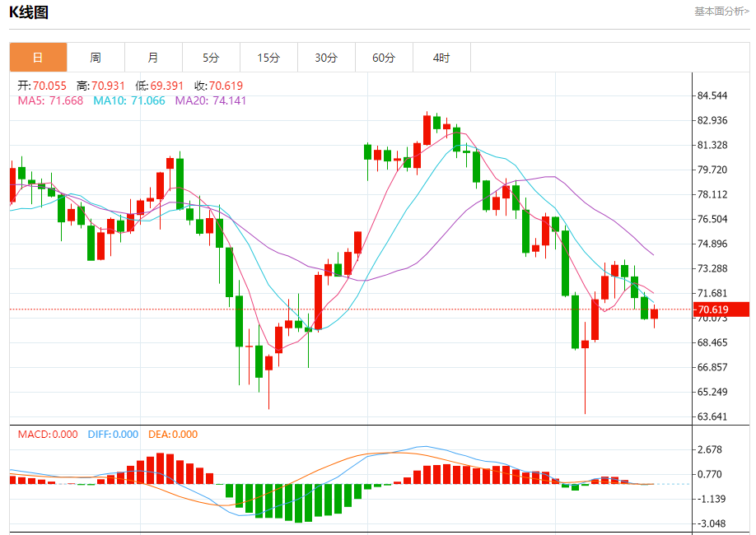The height and width of the screenshot is (535, 756).
Task: Click the 高:70.931 high value
Action: tap(100, 86)
